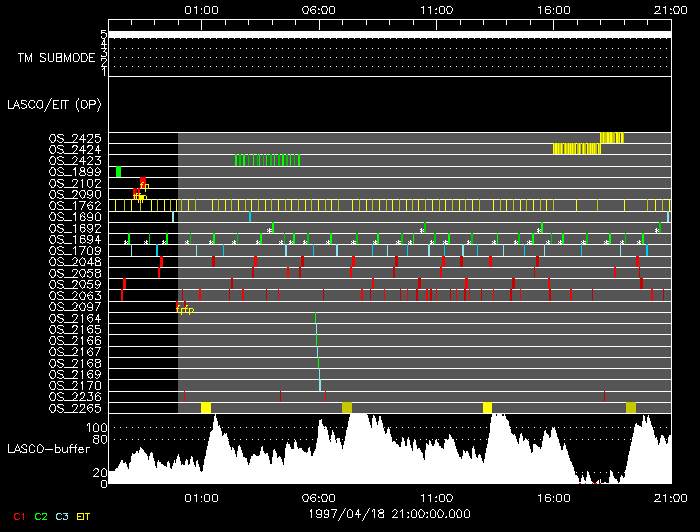The width and height of the screenshot is (700, 532).
Task: Select the red marker in the OS_2102 row
Action: [142, 183]
